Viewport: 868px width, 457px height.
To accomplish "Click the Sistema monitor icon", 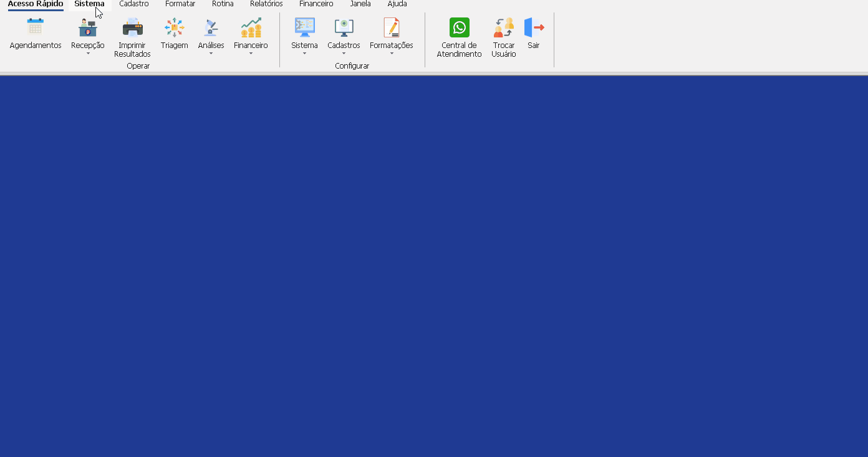I will coord(304,27).
